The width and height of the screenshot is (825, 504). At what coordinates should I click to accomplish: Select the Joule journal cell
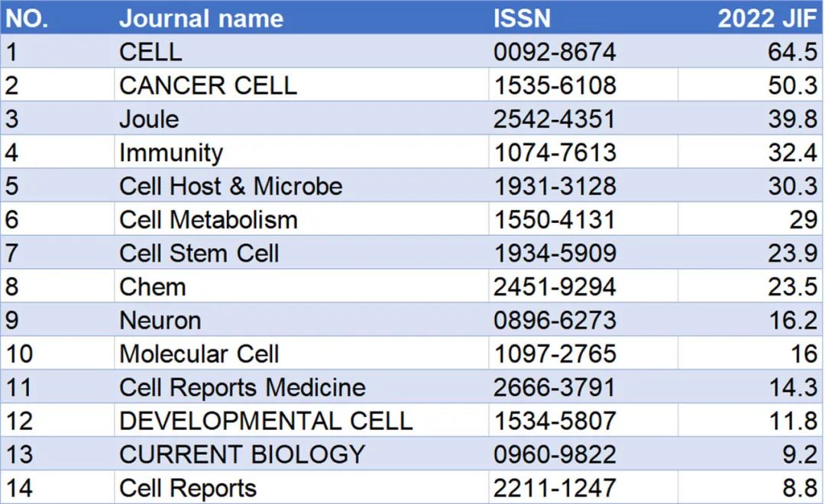click(301, 118)
